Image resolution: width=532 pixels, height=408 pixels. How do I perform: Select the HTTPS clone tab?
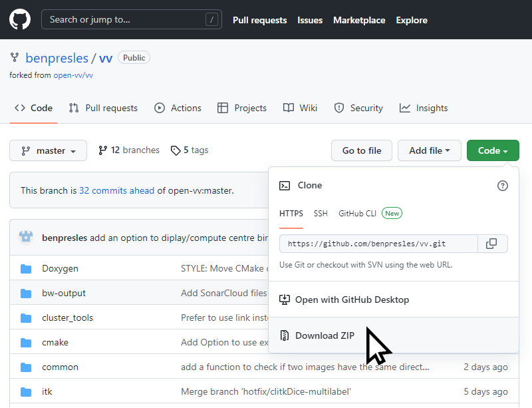(x=291, y=214)
